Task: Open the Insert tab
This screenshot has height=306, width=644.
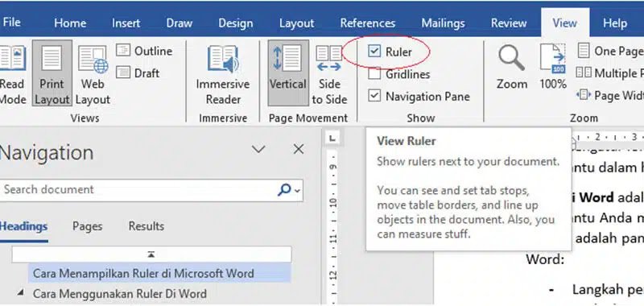Action: [126, 23]
